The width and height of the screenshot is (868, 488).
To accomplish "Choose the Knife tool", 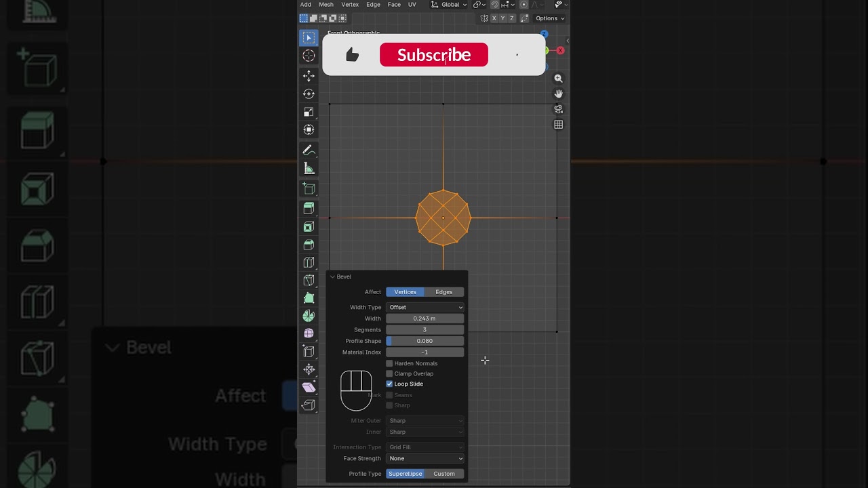I will [x=309, y=281].
